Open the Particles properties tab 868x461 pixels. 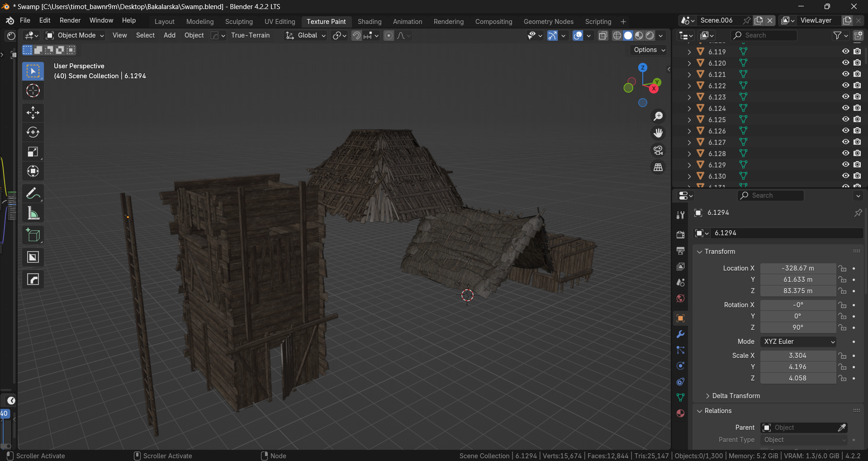click(x=680, y=350)
